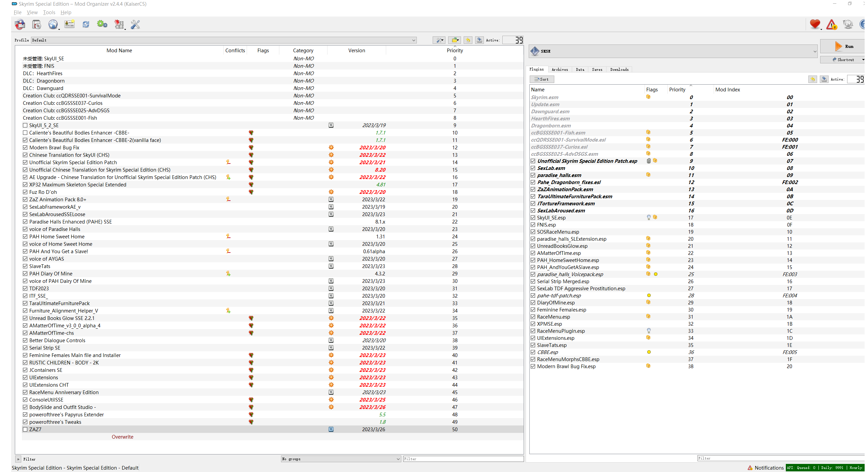Screen dimensions: 868x472
Task: Click the Sort button in the plugins panel
Action: pos(541,79)
